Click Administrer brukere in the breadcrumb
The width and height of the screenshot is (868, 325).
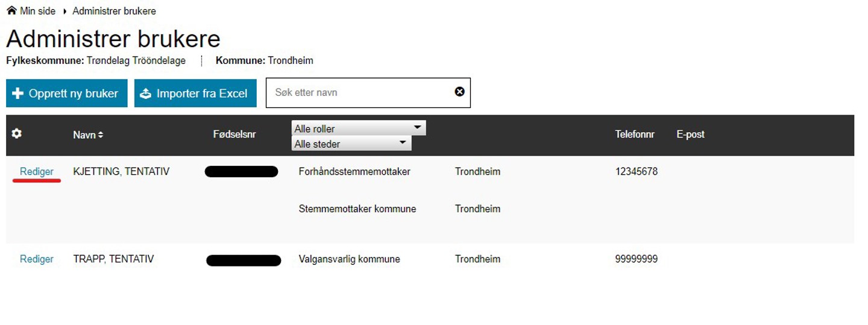(x=114, y=11)
